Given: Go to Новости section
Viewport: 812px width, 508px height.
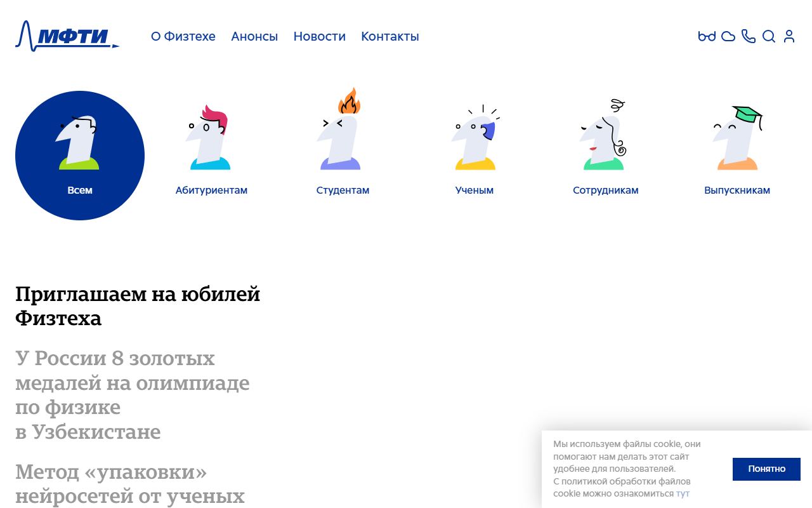Looking at the screenshot, I should [x=320, y=36].
